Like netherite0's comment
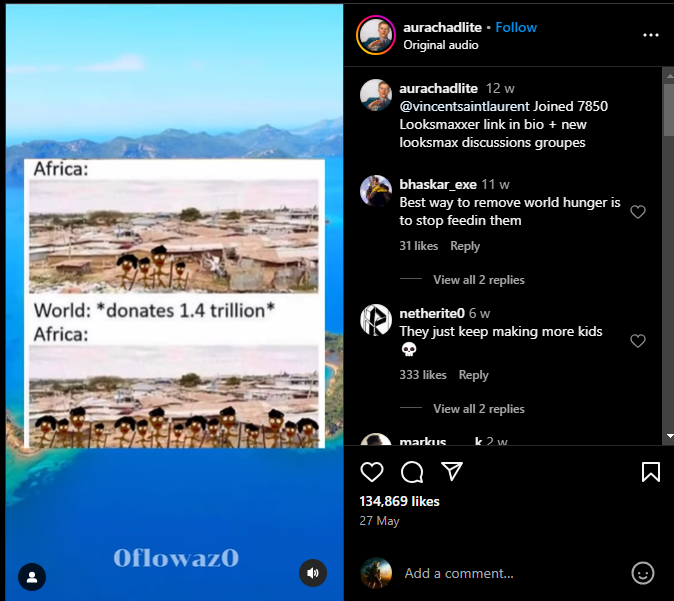674x601 pixels. point(638,341)
